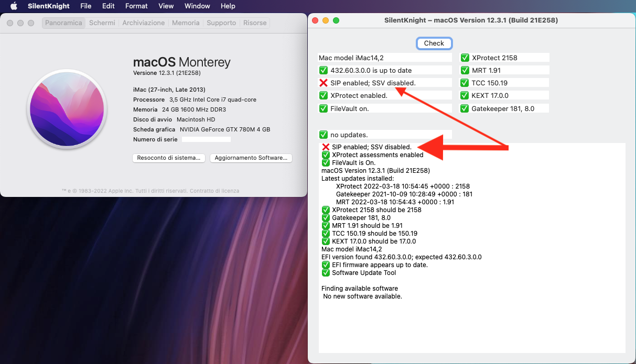Click the Processore 3,5 GHz Intel Core i7 line
This screenshot has width=636, height=364.
195,100
